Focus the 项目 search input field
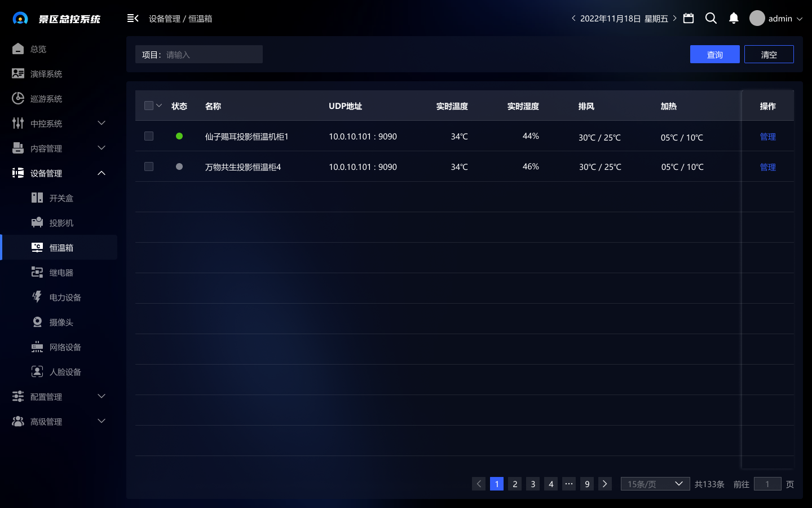Viewport: 812px width, 508px height. tap(211, 55)
